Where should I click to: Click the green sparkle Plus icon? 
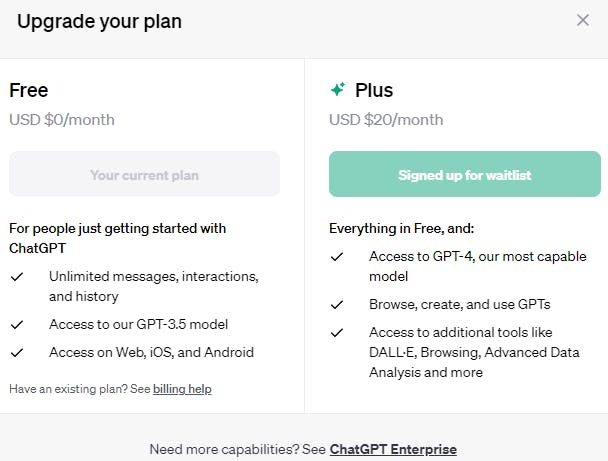click(x=338, y=89)
